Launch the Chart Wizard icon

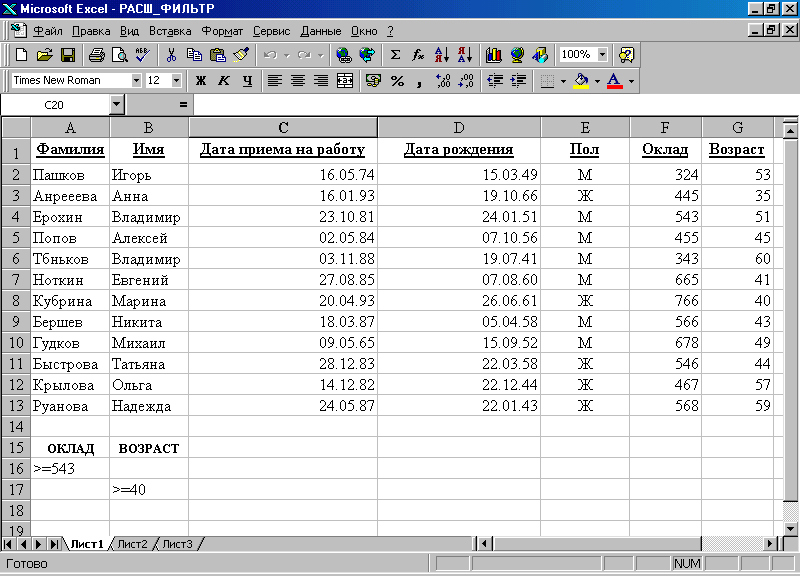[493, 55]
